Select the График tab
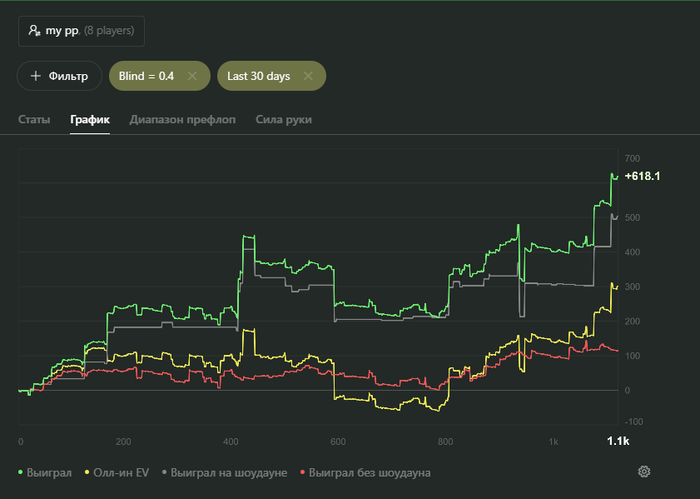Viewport: 700px width, 499px height. [89, 120]
